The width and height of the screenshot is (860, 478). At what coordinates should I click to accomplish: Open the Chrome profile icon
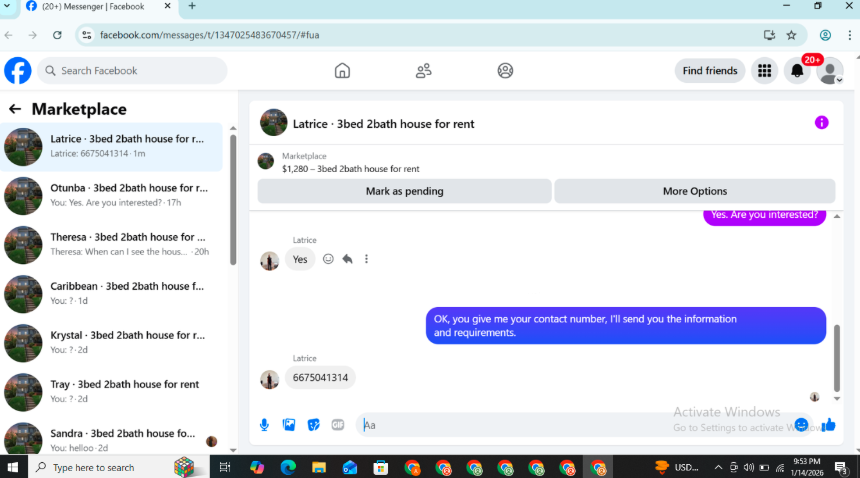pyautogui.click(x=825, y=35)
